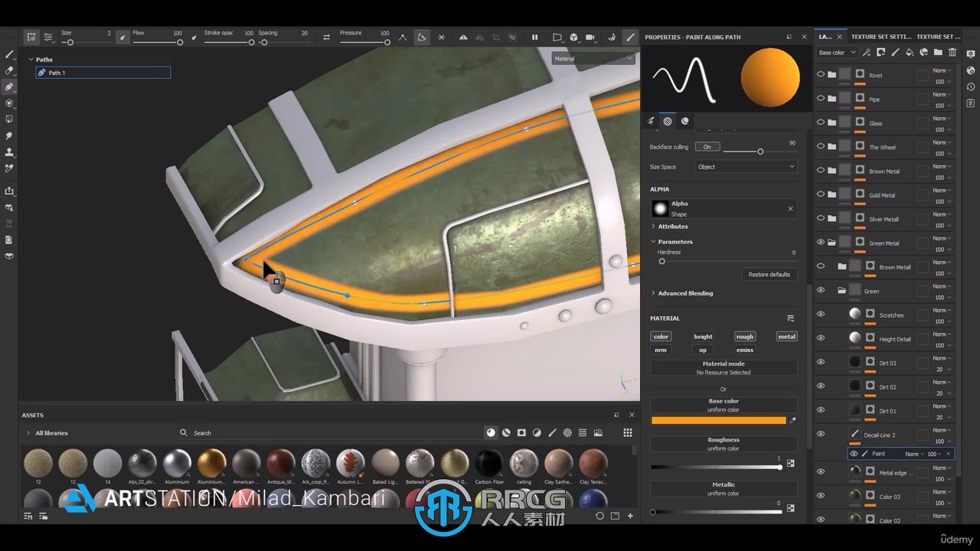Select the Polygon Fill tool
The image size is (980, 551).
(x=9, y=119)
